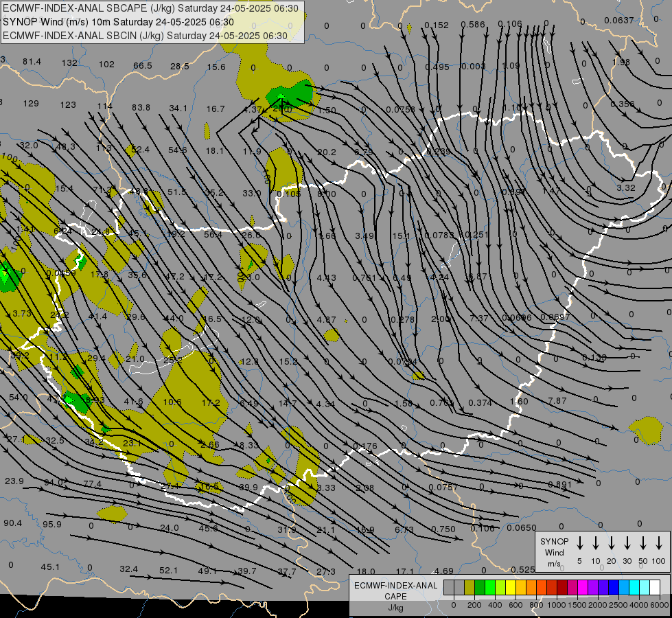Click the 1000 tick label on CAPE scale
The image size is (672, 618).
(557, 605)
